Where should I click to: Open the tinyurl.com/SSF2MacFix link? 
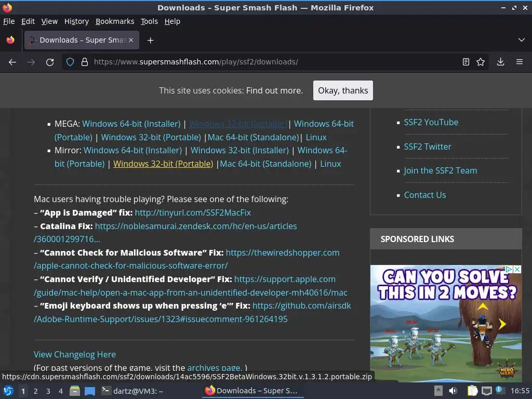coord(193,212)
